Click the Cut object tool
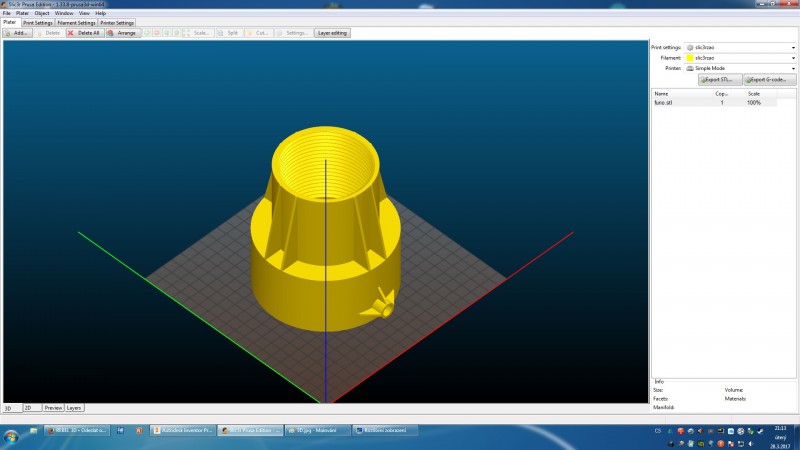Screen dimensions: 800x450 coord(259,33)
